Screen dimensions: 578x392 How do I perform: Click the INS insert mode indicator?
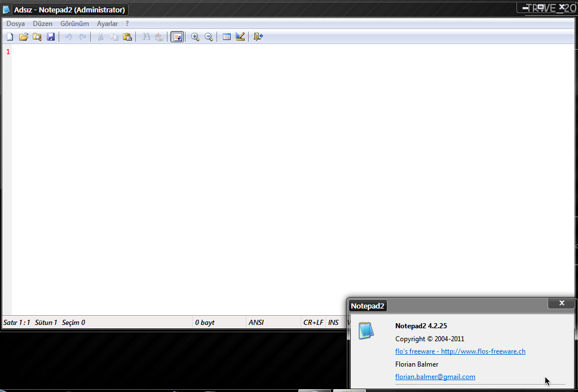coord(333,323)
